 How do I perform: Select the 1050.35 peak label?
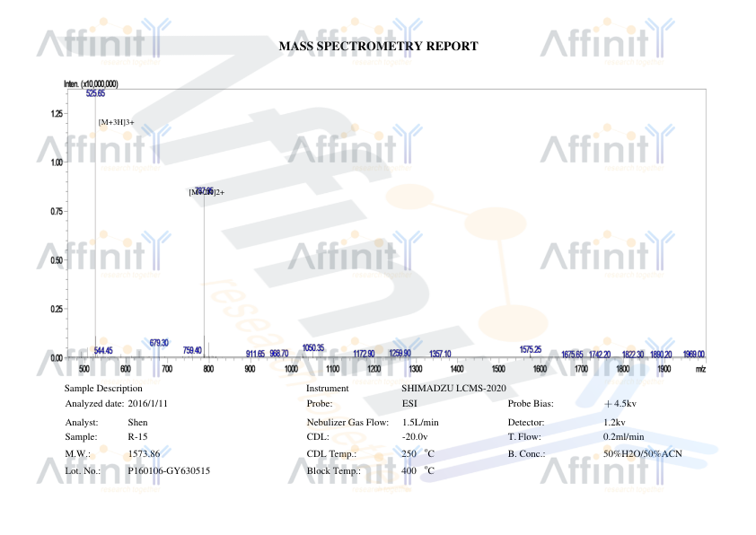313,347
